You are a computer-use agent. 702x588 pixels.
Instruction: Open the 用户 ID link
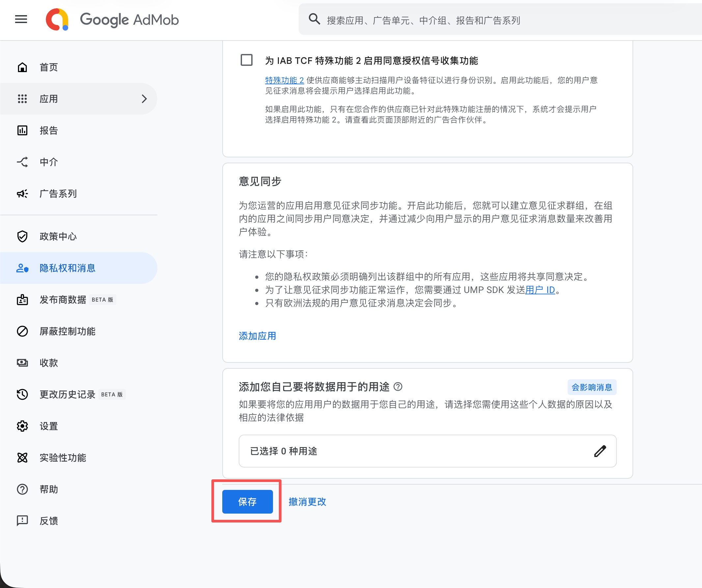tap(540, 290)
